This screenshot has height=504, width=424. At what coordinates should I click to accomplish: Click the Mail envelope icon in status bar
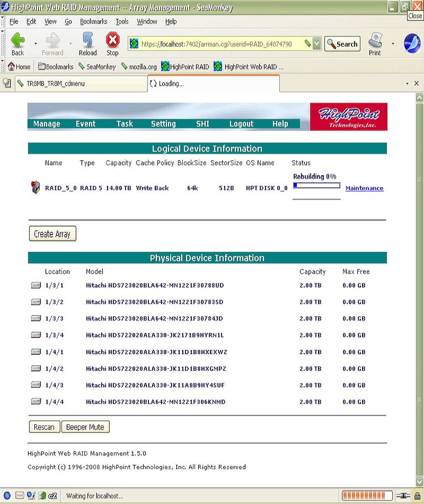20,496
